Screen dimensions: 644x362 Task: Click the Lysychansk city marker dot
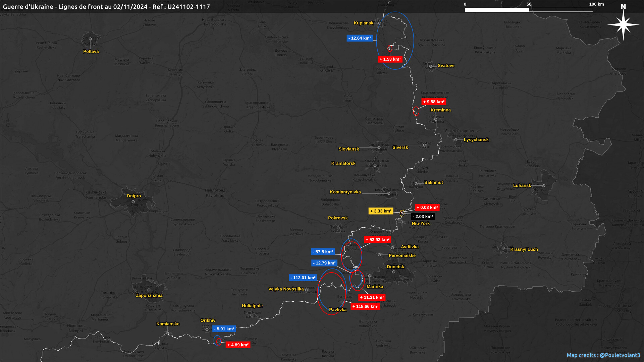pyautogui.click(x=456, y=140)
